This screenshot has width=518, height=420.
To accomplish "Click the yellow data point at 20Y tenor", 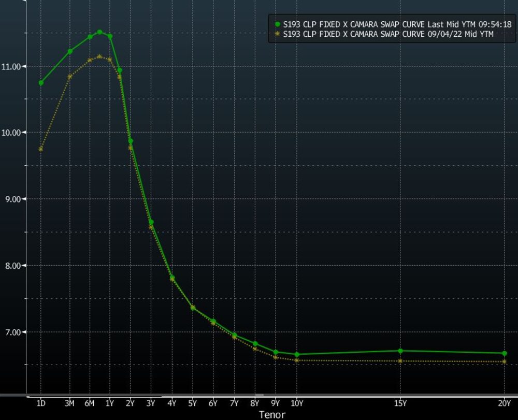I will (x=504, y=361).
